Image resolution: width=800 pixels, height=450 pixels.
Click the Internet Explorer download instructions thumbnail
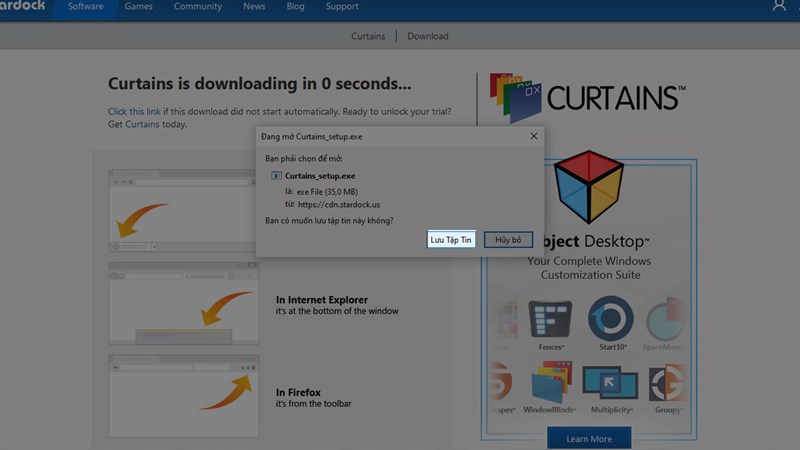click(184, 304)
